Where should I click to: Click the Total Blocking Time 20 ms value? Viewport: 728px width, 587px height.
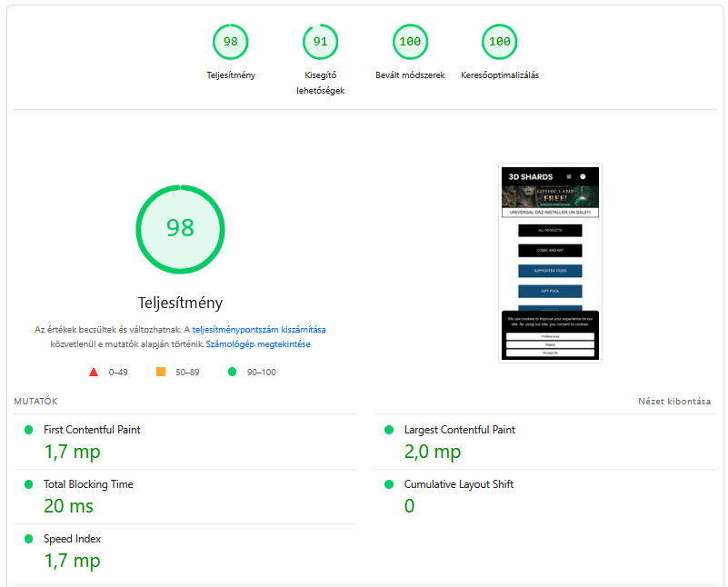pyautogui.click(x=69, y=506)
